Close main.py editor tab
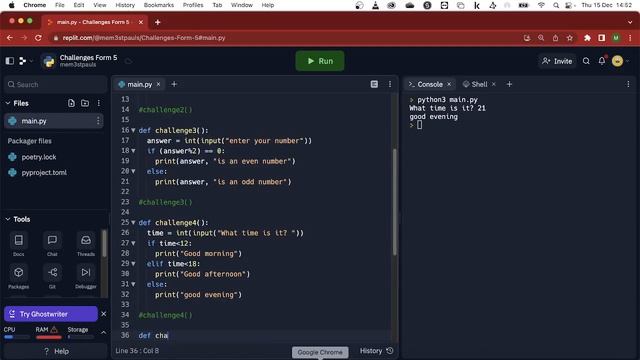 pyautogui.click(x=158, y=84)
